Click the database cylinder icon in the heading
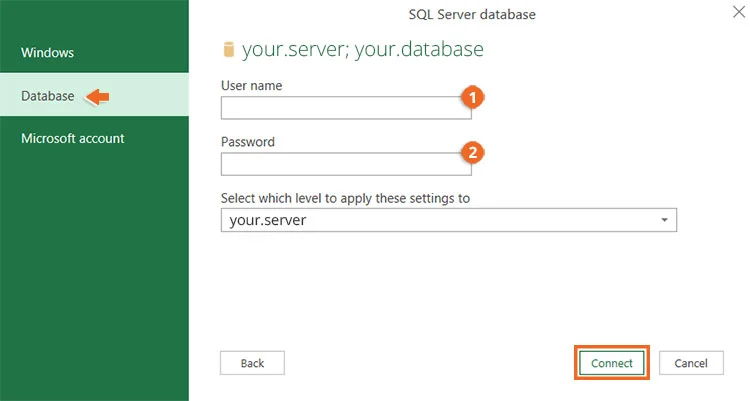750x401 pixels. point(229,49)
